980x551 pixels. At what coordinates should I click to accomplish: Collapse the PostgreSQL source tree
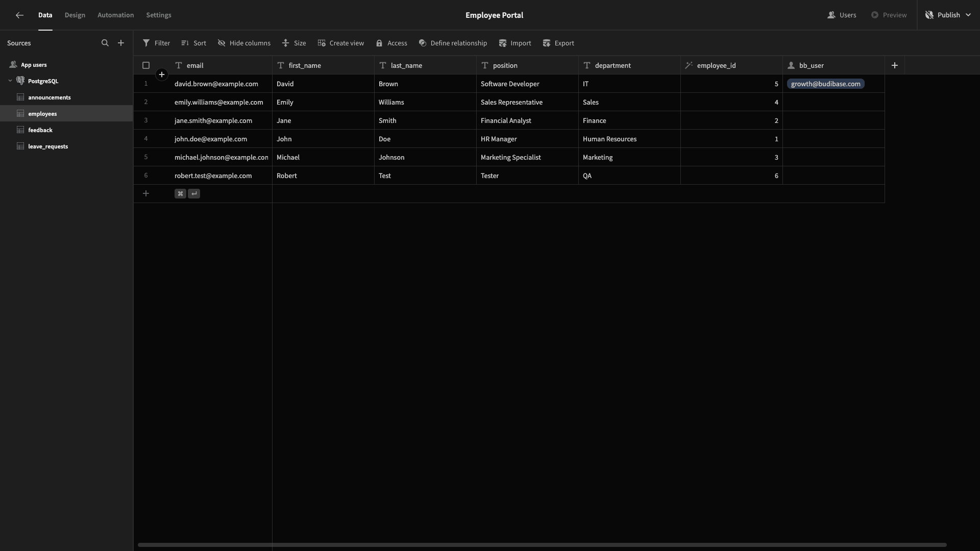tap(10, 81)
